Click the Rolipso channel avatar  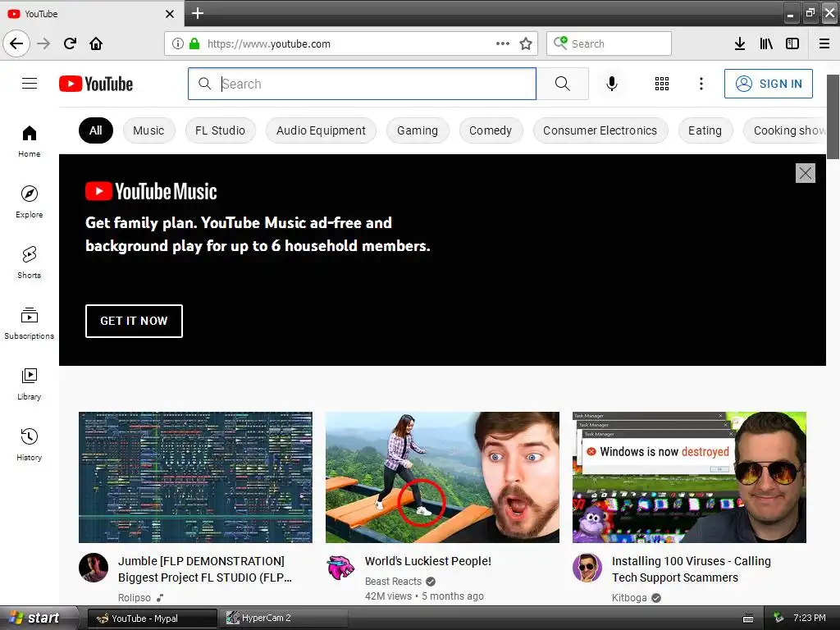[94, 568]
